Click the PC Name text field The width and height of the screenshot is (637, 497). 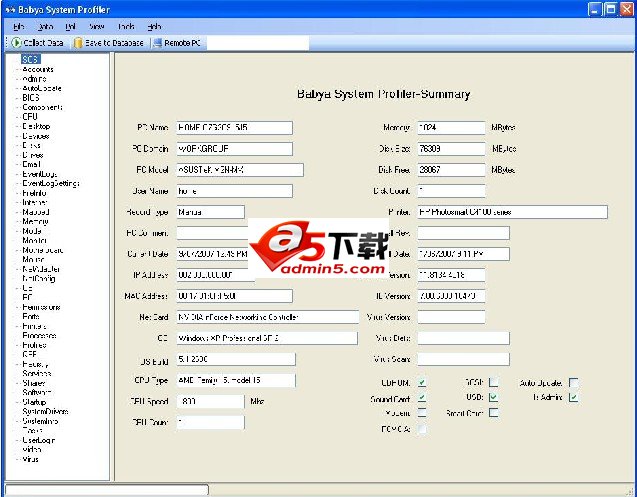234,128
